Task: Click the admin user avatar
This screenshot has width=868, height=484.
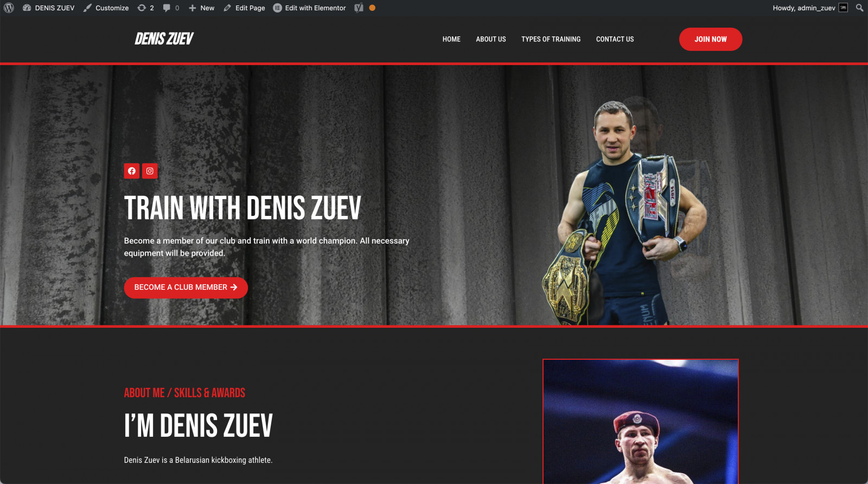Action: pyautogui.click(x=843, y=8)
